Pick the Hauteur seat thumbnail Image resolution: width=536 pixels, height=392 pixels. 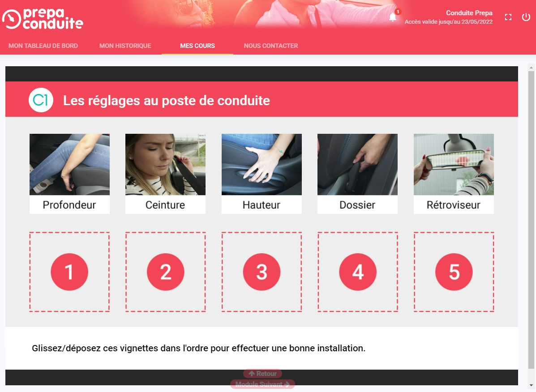coord(262,174)
